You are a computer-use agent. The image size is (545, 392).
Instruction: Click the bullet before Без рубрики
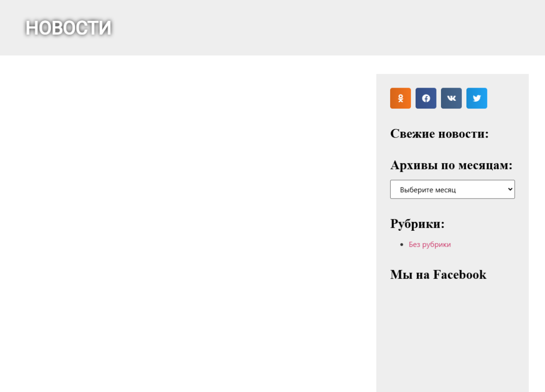pyautogui.click(x=401, y=244)
